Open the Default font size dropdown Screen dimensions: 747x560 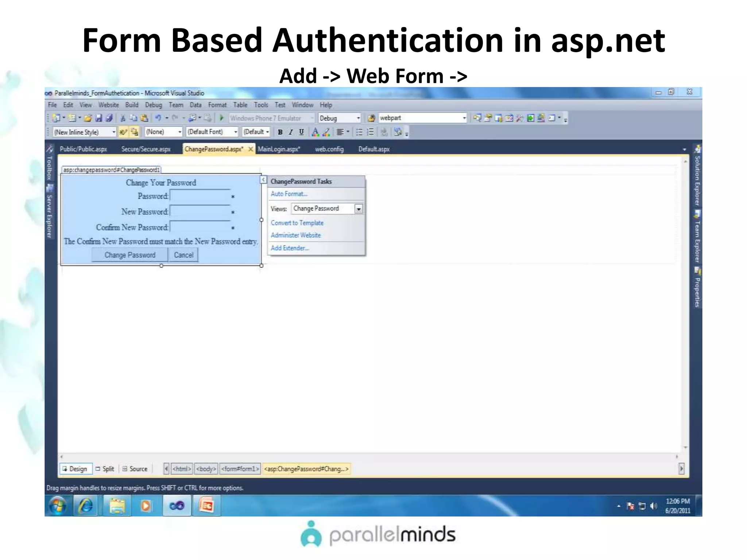click(x=267, y=132)
